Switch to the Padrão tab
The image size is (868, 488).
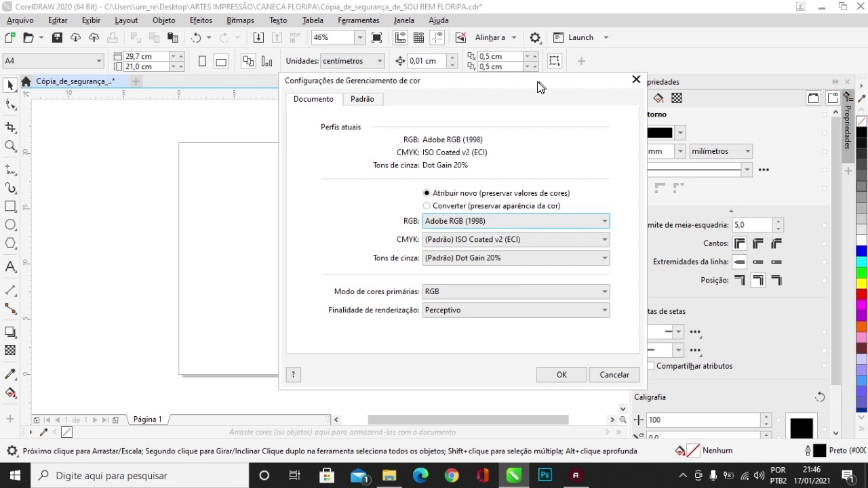click(362, 99)
